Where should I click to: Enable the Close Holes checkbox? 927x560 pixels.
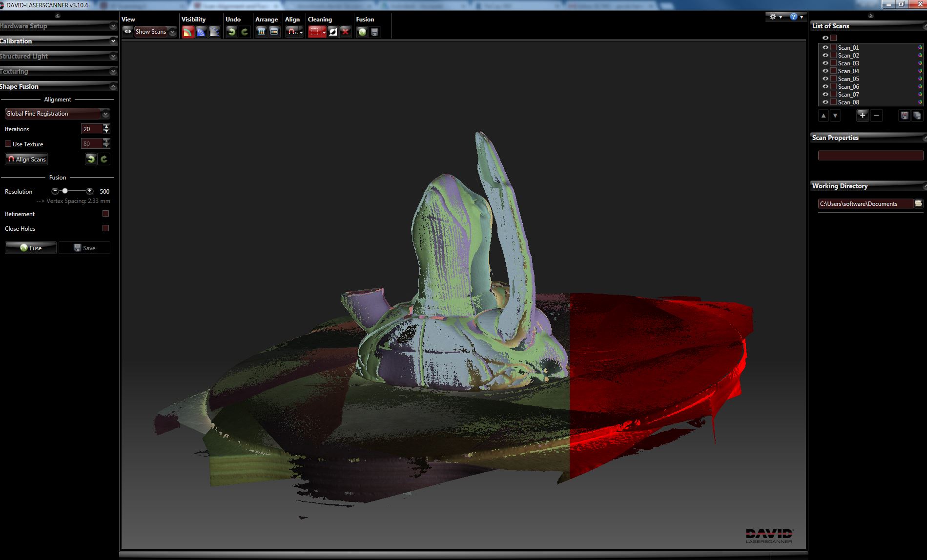tap(105, 228)
